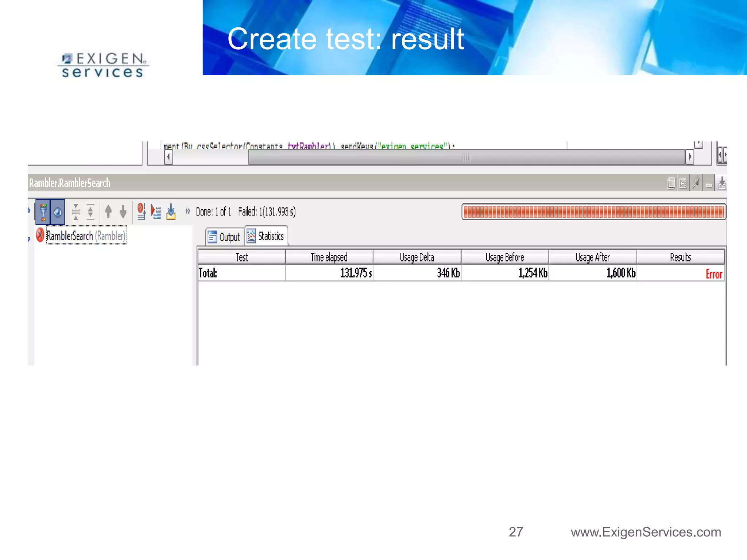
Task: Switch to the Statistics tab
Action: coord(266,236)
